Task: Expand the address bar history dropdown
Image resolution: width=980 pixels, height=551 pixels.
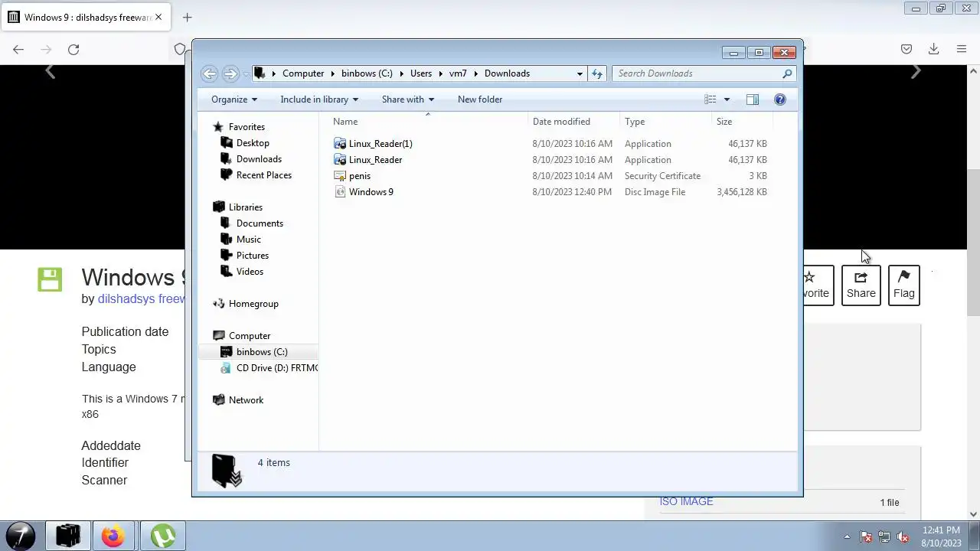Action: tap(580, 73)
